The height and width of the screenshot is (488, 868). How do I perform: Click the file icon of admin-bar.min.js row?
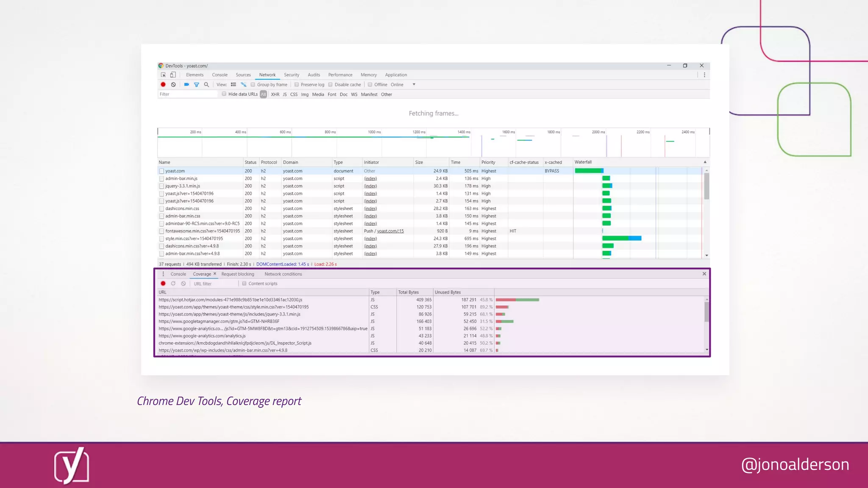(x=161, y=179)
